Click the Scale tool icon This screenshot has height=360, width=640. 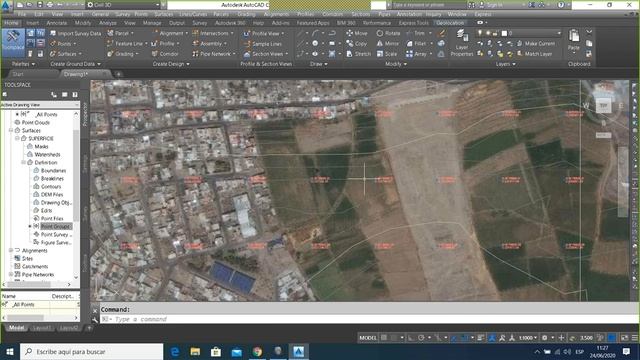pos(380,53)
